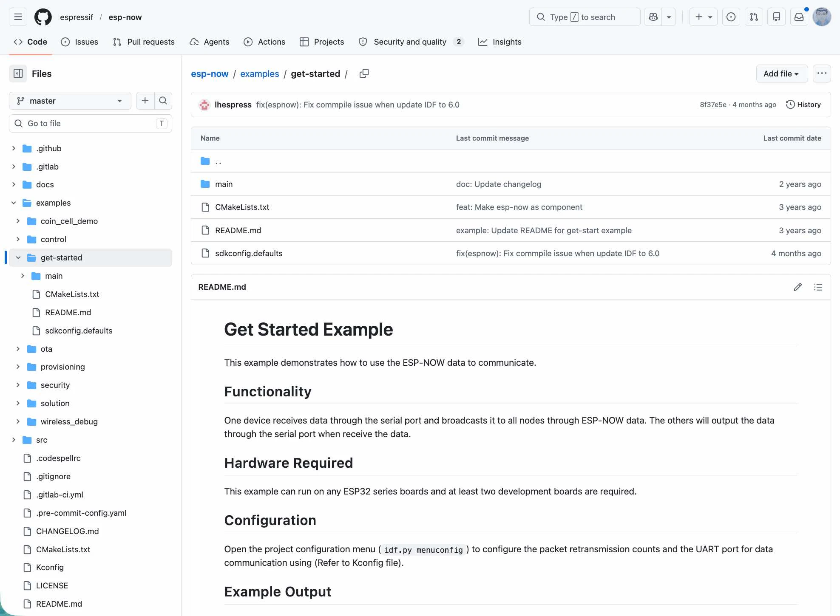This screenshot has width=840, height=616.
Task: Open .codespellrc in the file tree
Action: pyautogui.click(x=58, y=458)
